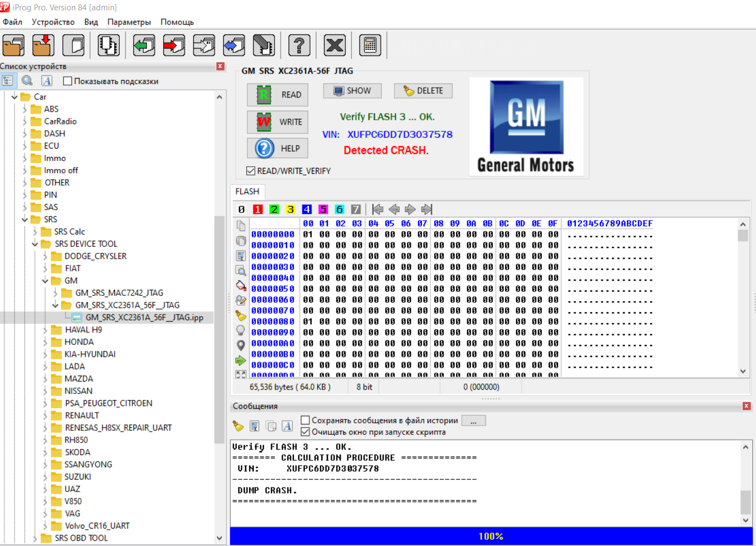Click the history file browse '...' button
This screenshot has width=756, height=546.
(x=473, y=421)
